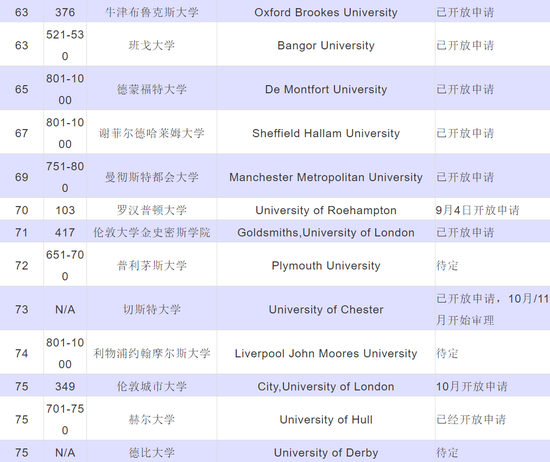This screenshot has height=462, width=550.
Task: Click Sheffield Hallam University
Action: point(326,133)
